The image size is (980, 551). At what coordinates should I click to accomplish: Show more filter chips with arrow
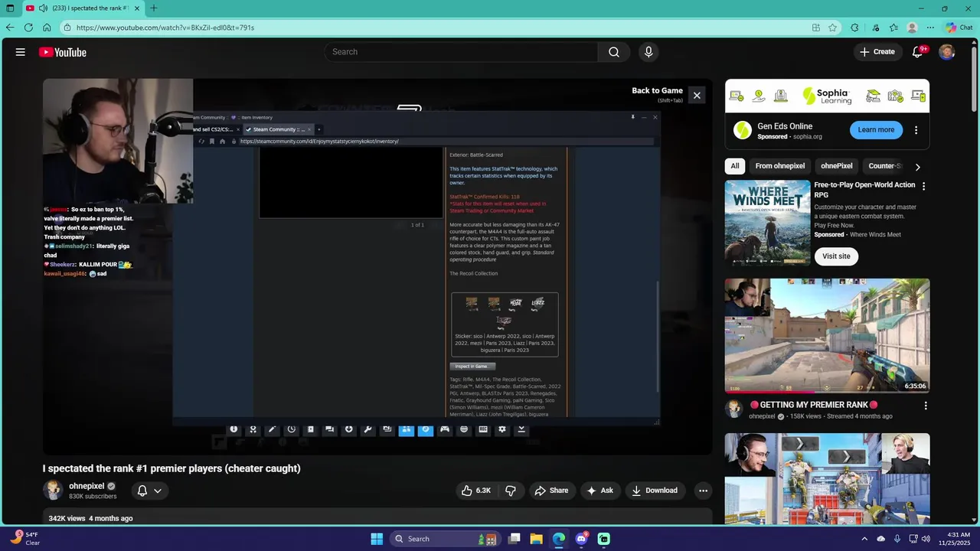tap(917, 167)
